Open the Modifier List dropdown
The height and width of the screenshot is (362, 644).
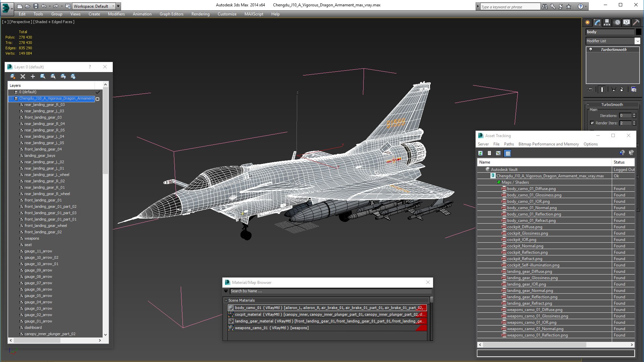(x=637, y=41)
